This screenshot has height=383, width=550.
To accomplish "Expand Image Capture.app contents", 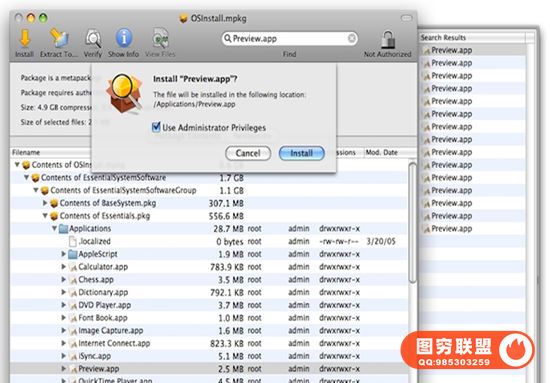I will pyautogui.click(x=63, y=330).
